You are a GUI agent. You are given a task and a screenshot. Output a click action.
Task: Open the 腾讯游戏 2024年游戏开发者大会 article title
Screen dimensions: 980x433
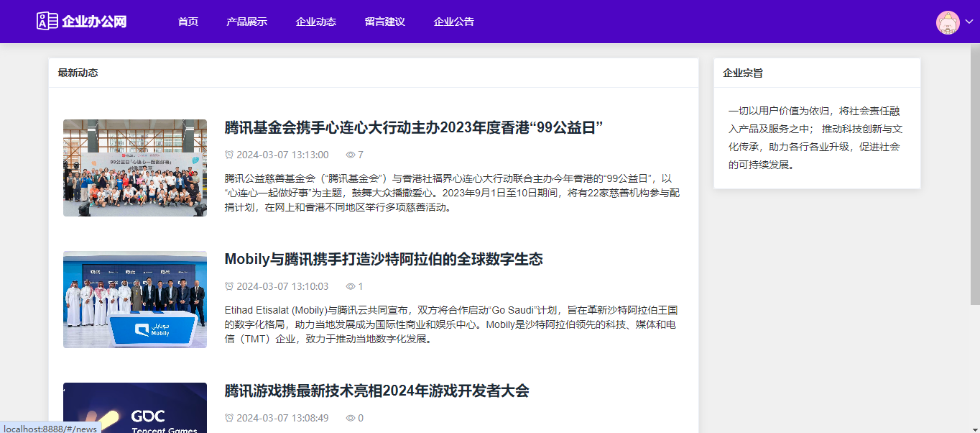click(x=376, y=391)
